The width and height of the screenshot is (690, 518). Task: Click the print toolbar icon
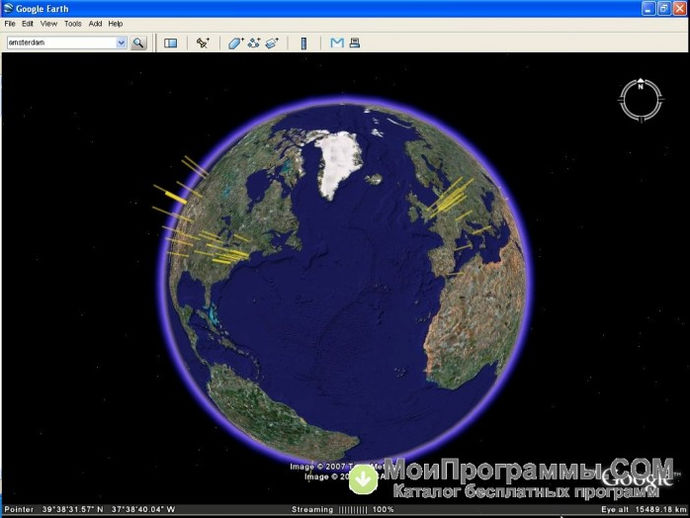click(x=355, y=43)
